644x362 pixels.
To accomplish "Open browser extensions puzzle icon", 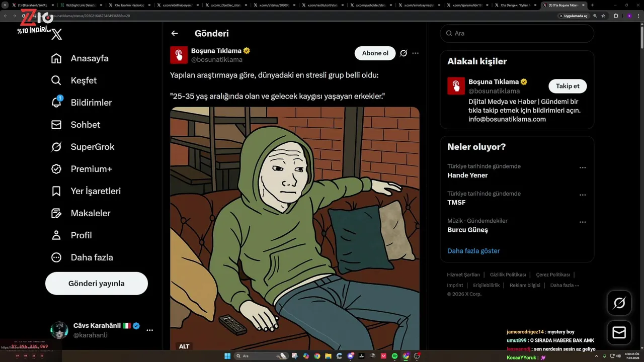I will click(616, 16).
